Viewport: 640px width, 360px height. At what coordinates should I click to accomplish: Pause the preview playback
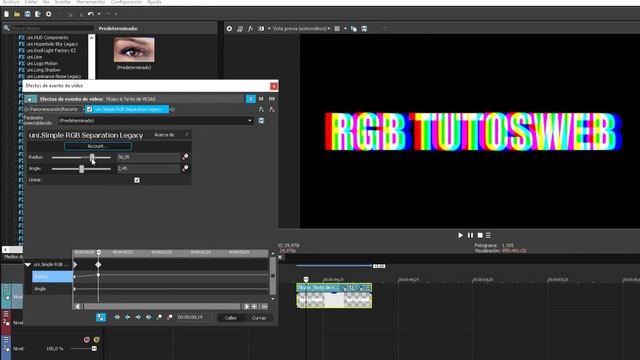click(x=470, y=235)
